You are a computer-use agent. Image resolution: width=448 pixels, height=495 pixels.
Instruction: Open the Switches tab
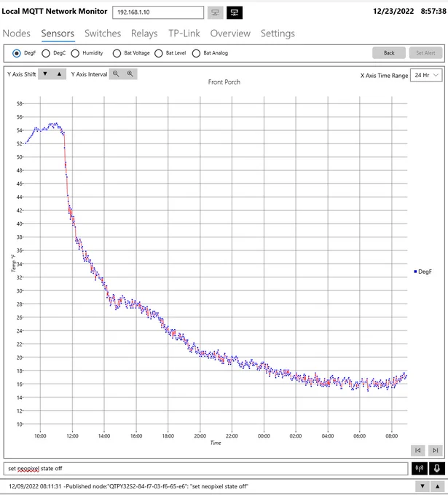(103, 33)
